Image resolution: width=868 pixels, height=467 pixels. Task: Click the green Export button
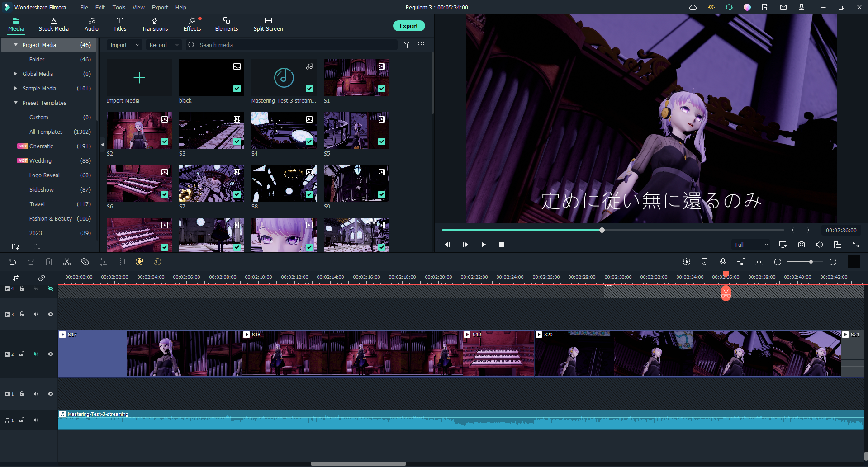(409, 26)
